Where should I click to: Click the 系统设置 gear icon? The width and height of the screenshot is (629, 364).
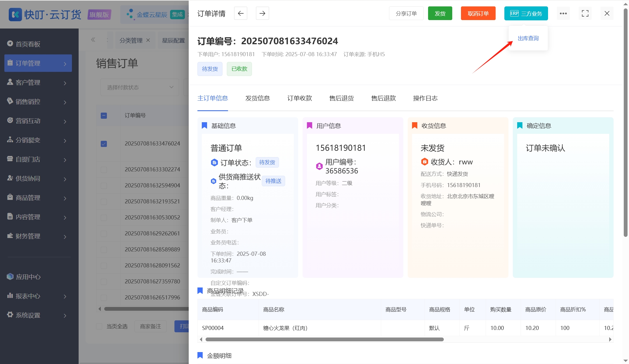point(10,315)
